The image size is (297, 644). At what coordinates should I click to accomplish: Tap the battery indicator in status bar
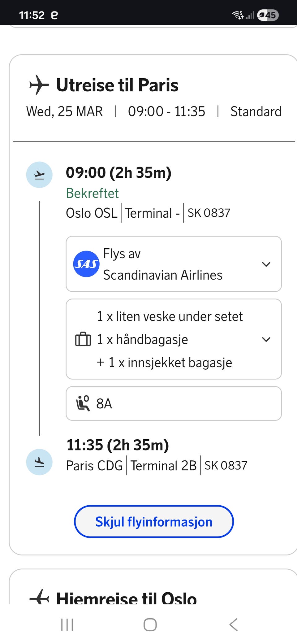[268, 15]
